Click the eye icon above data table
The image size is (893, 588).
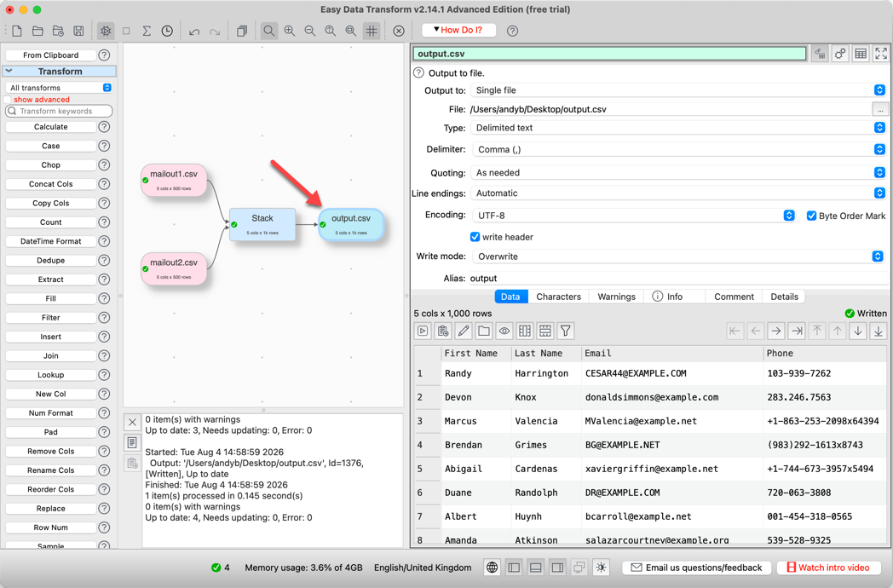504,331
